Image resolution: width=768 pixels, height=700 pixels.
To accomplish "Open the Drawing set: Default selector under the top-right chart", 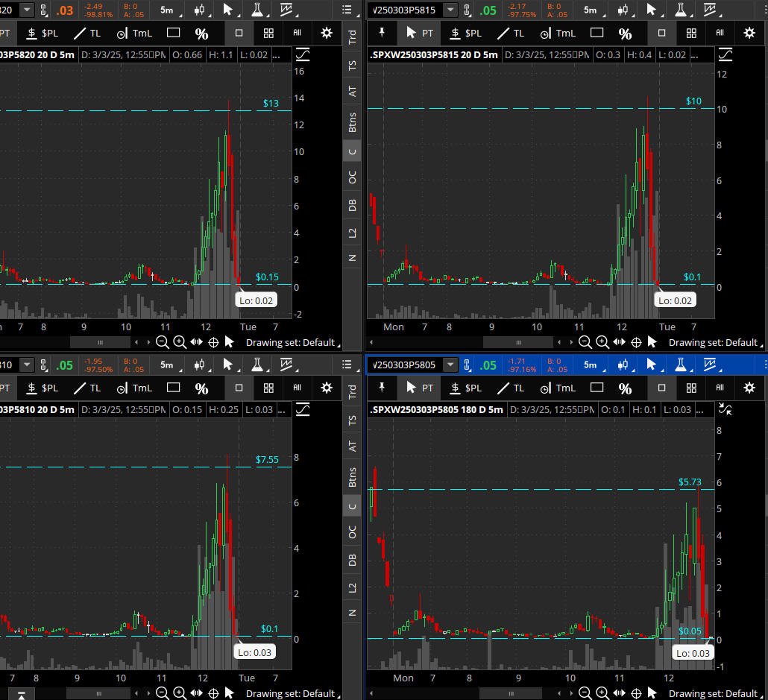I will point(715,342).
